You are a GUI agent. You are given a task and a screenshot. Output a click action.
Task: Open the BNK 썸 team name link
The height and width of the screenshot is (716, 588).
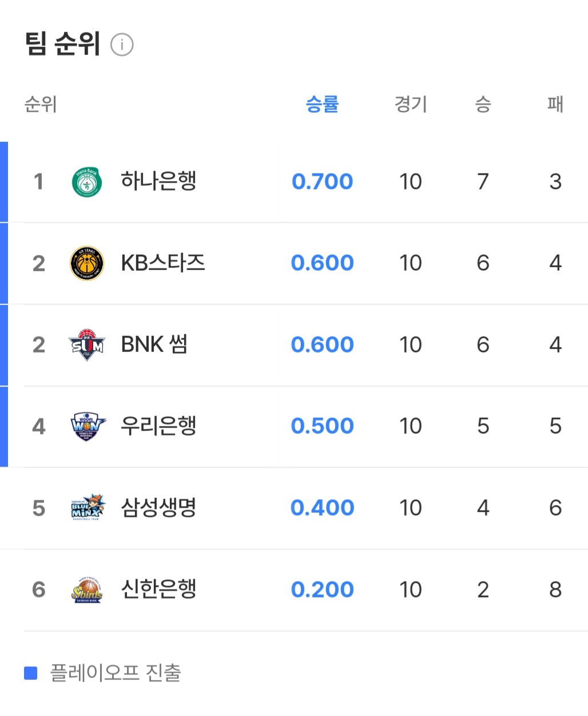[x=154, y=345]
